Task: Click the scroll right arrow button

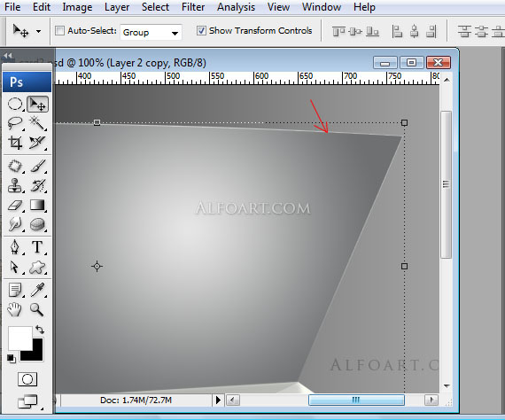Action: (x=431, y=400)
